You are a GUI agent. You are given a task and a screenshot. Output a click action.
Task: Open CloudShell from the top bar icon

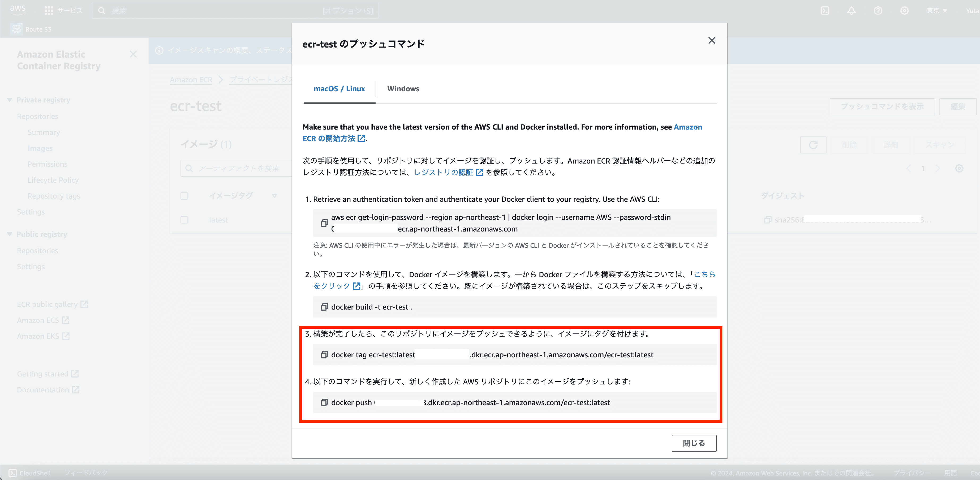coord(825,11)
